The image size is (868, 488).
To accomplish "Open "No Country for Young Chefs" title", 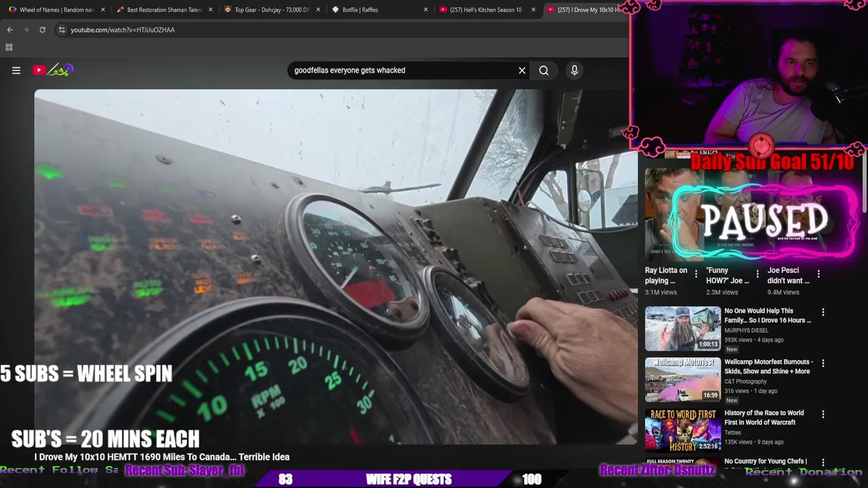I will (x=766, y=462).
